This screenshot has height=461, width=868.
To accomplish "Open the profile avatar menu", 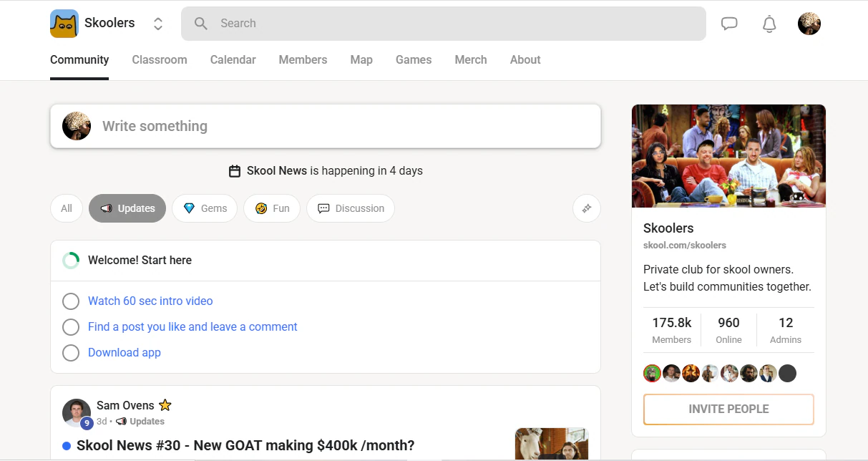I will [x=809, y=24].
